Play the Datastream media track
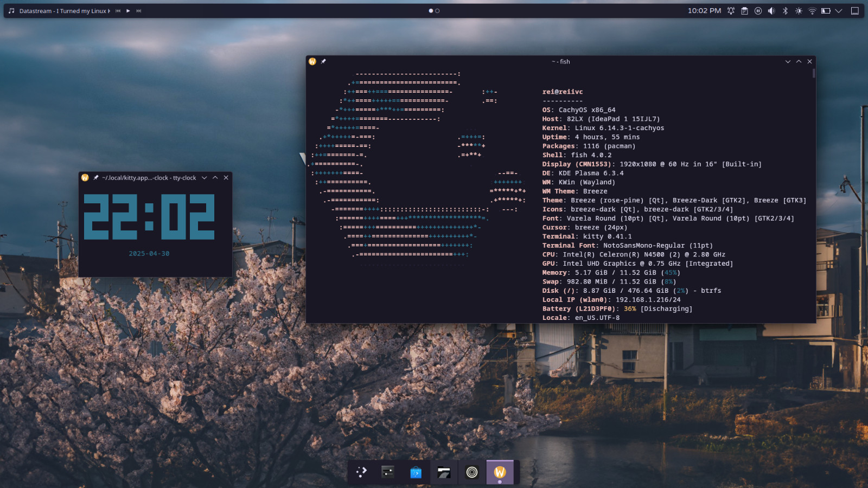 pyautogui.click(x=128, y=11)
